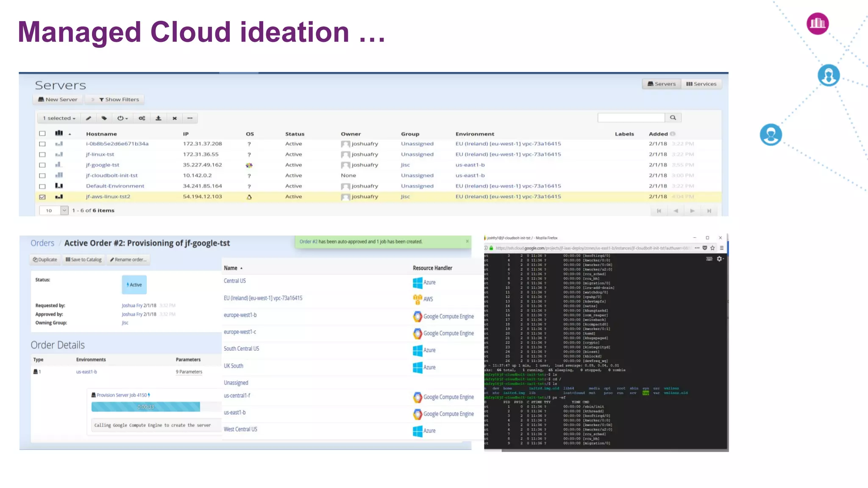The height and width of the screenshot is (488, 868).
Task: Click the more actions ellipsis icon
Action: pos(190,118)
